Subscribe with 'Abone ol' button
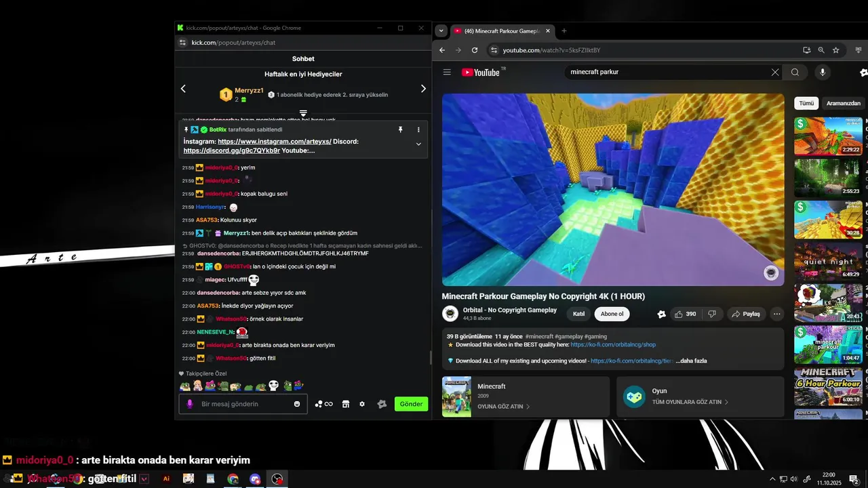Viewport: 868px width, 488px height. coord(612,314)
